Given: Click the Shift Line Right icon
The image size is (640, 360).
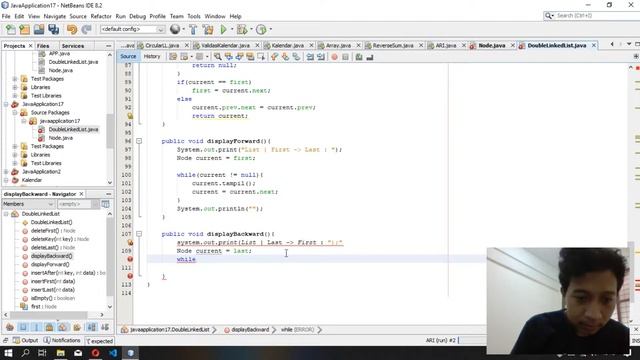Looking at the screenshot, I should 321,57.
